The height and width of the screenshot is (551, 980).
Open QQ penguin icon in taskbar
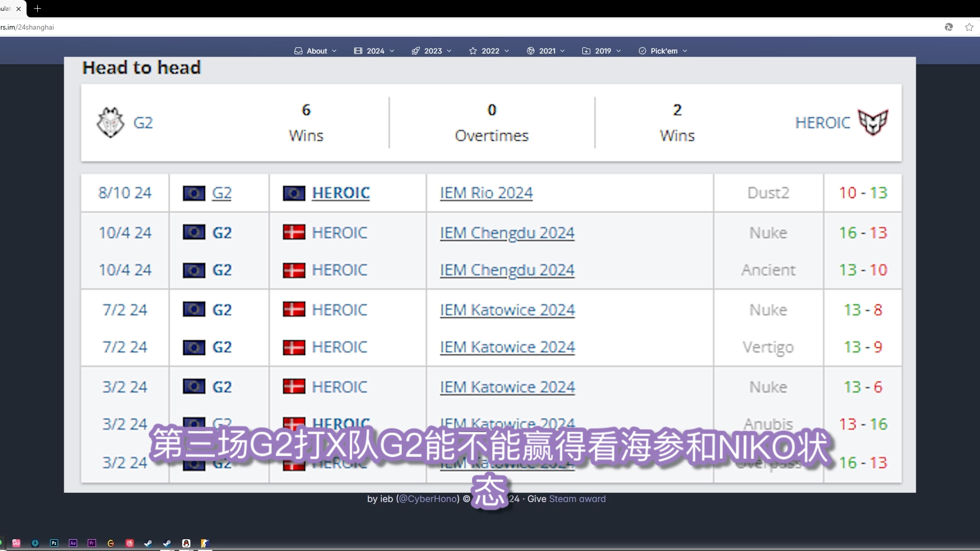[186, 543]
